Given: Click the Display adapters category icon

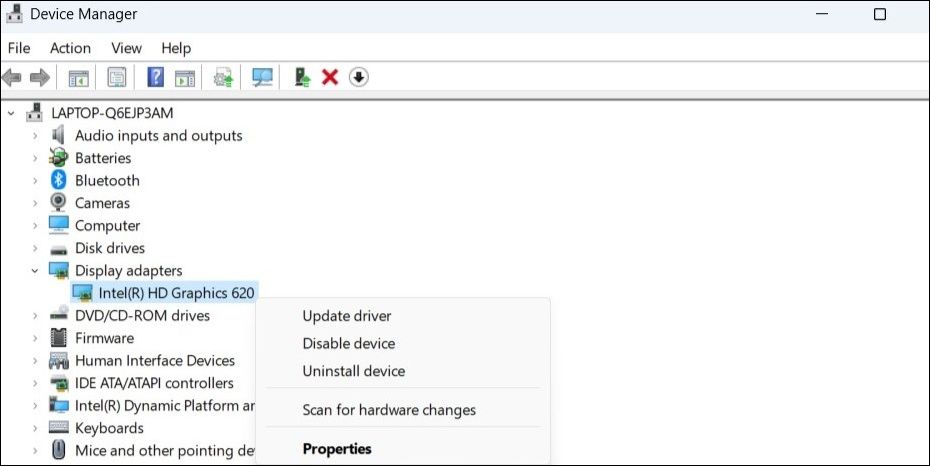Looking at the screenshot, I should 59,270.
